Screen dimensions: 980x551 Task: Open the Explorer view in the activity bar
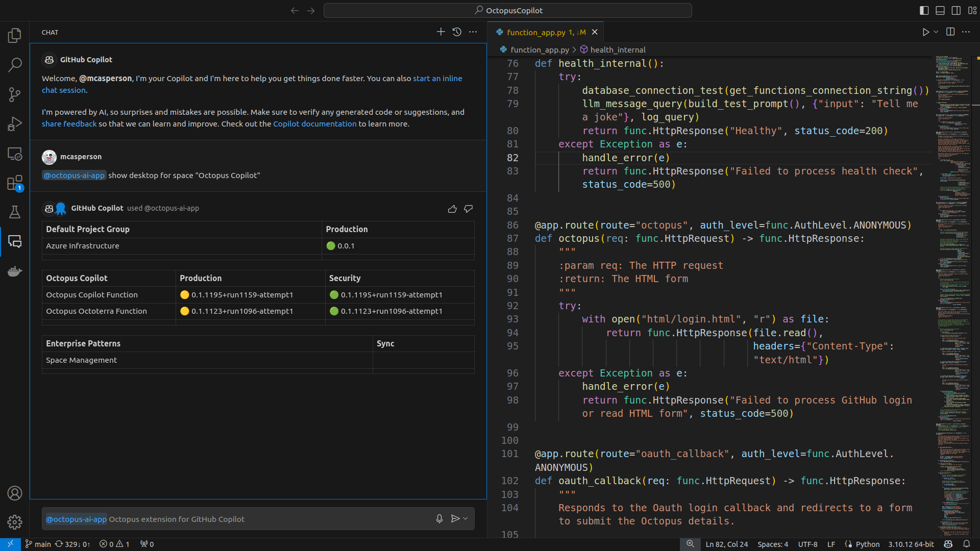tap(15, 35)
